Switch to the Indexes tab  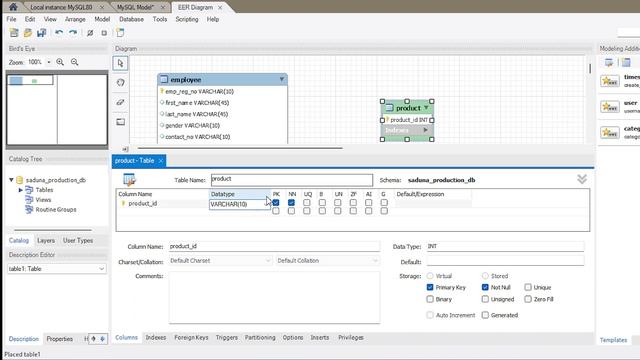tap(156, 338)
